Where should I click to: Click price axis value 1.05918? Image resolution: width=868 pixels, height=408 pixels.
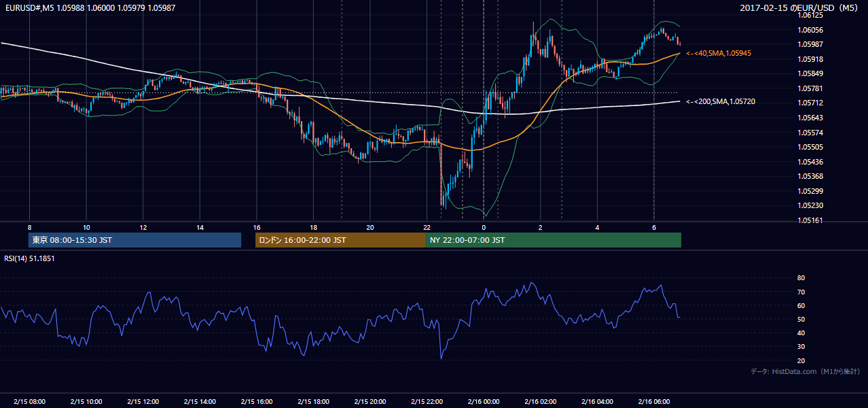[x=810, y=59]
